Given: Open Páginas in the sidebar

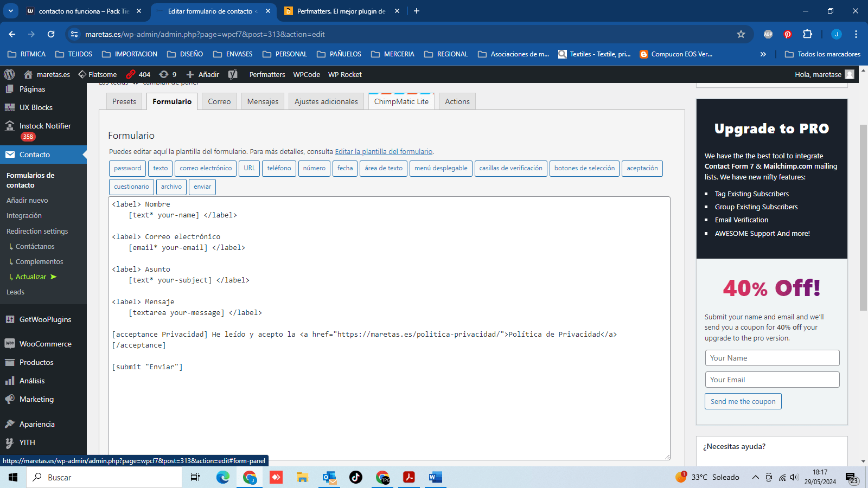Looking at the screenshot, I should pyautogui.click(x=33, y=89).
